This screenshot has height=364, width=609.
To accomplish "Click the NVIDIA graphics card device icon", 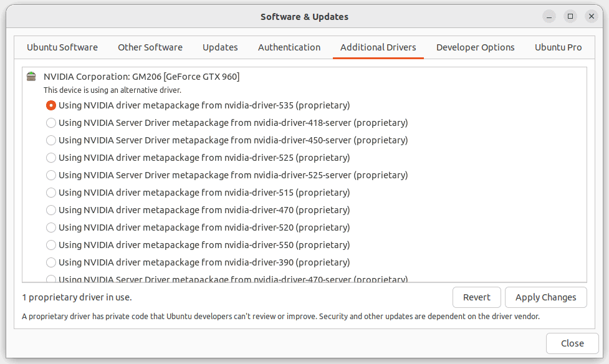I will tap(31, 76).
